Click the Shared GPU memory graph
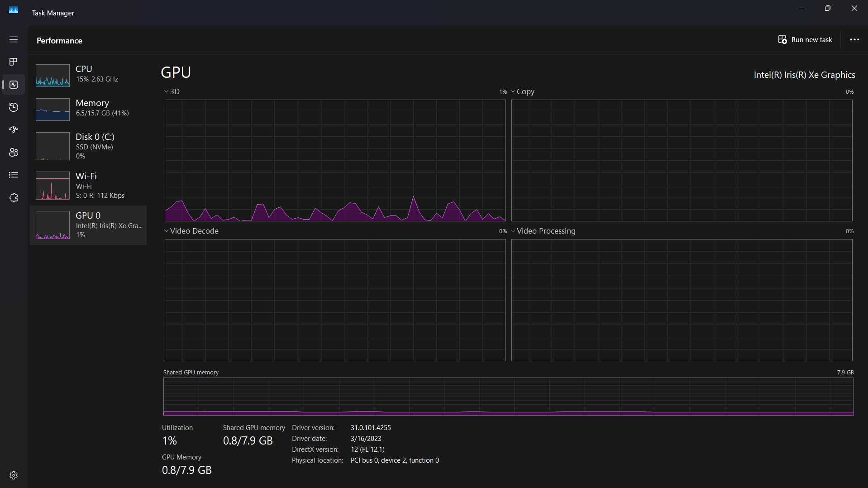The width and height of the screenshot is (868, 488). [x=508, y=396]
